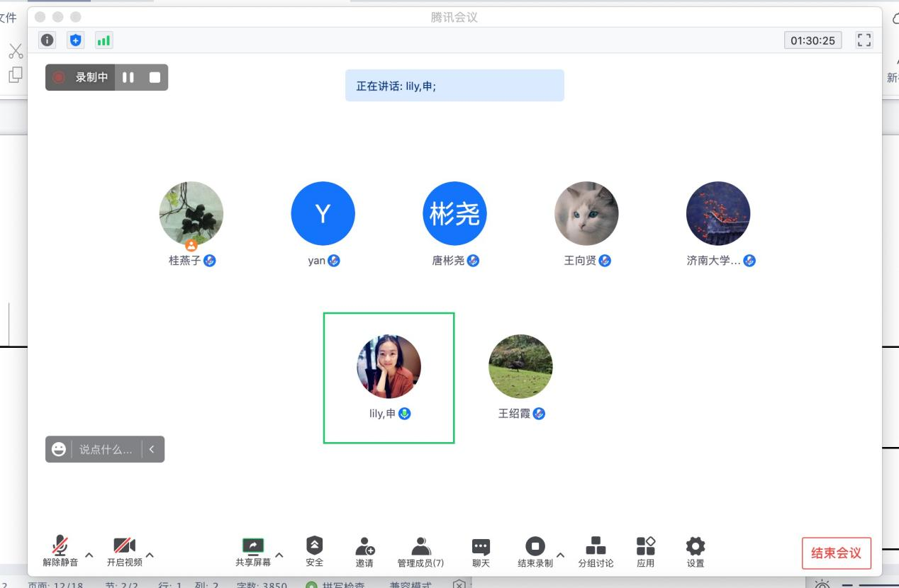Open the 聊天 chat panel

(x=481, y=551)
